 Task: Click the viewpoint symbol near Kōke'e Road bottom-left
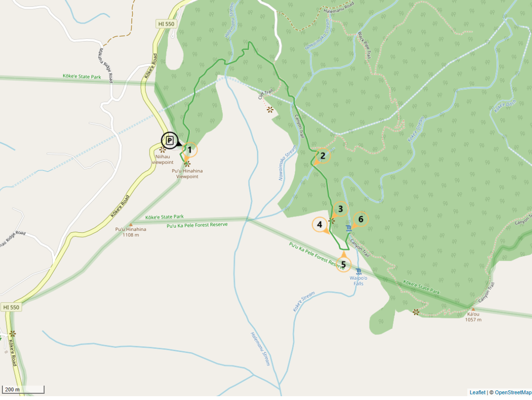point(12,333)
